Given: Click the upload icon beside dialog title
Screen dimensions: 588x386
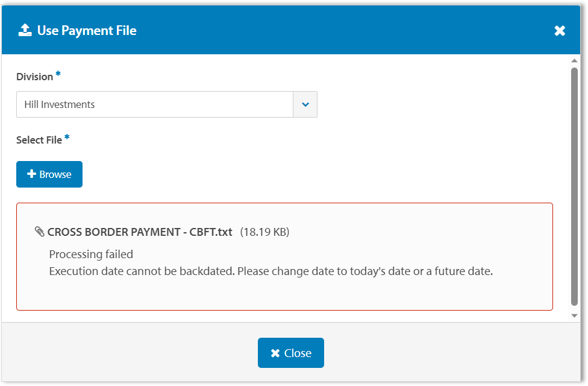Looking at the screenshot, I should [24, 30].
